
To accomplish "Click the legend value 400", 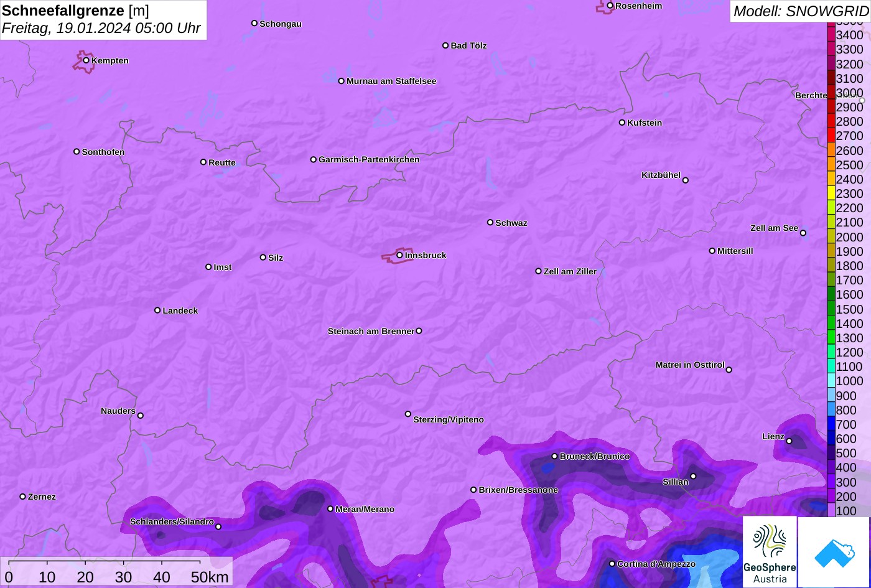I will pyautogui.click(x=846, y=467).
